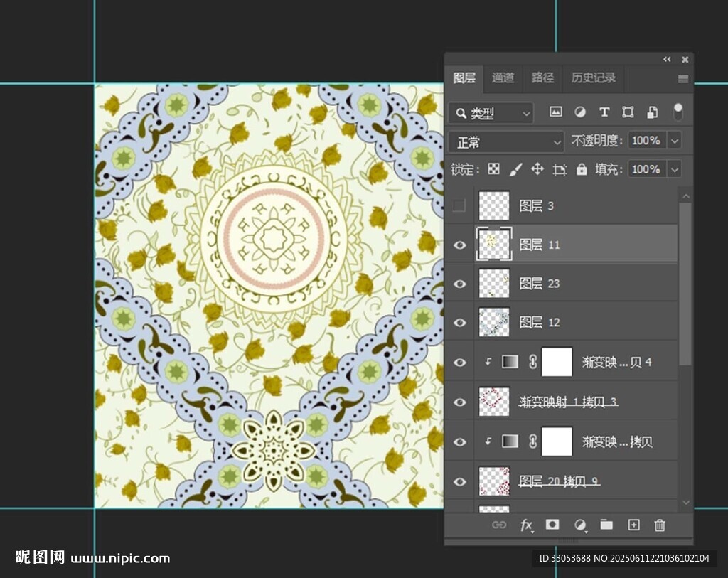The image size is (728, 578).
Task: Click the add layer style fx icon
Action: coord(526,525)
